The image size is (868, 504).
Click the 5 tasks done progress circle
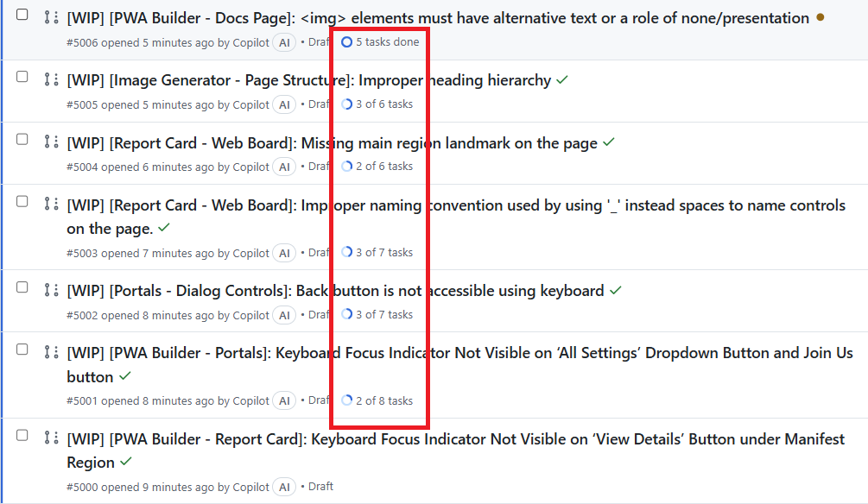346,42
